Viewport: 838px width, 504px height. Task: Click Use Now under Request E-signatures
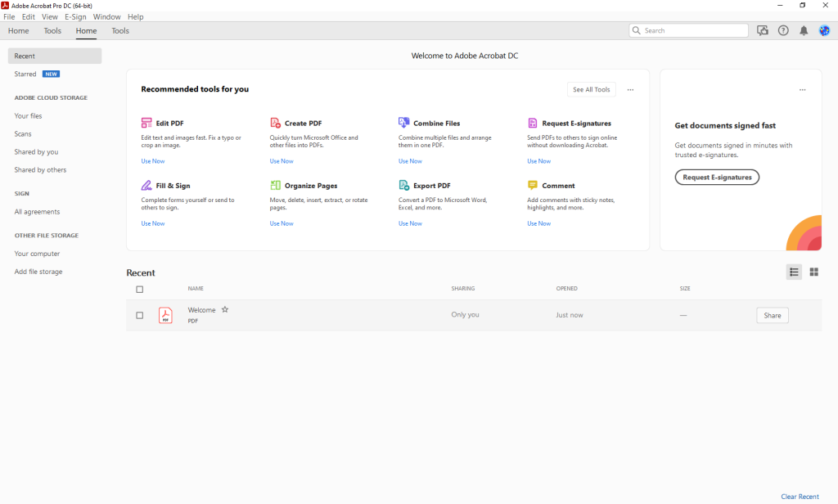tap(538, 161)
